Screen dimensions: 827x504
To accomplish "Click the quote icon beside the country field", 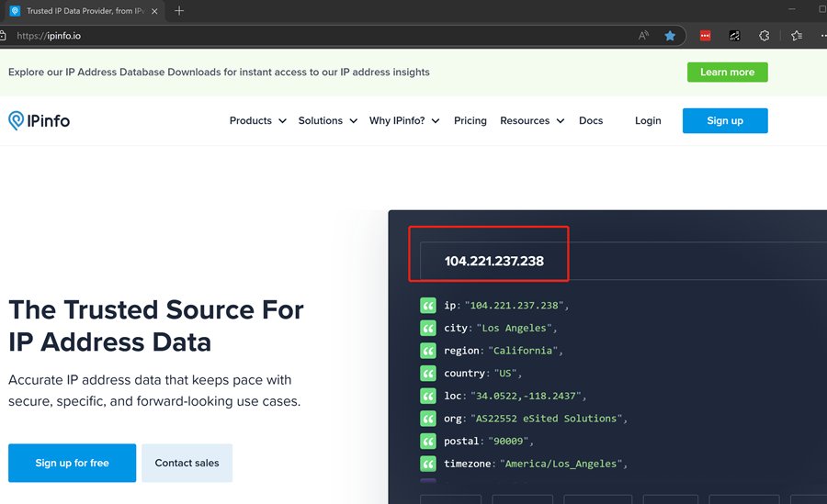I will (x=427, y=374).
